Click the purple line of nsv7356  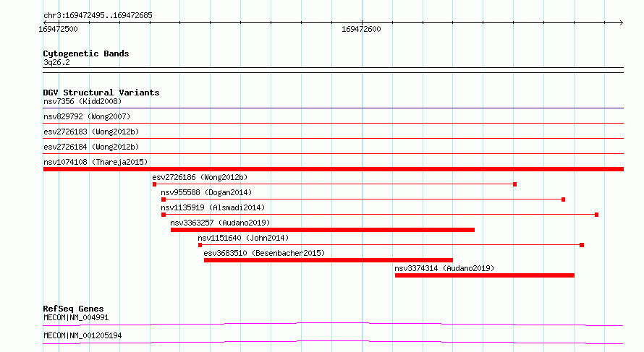333,108
